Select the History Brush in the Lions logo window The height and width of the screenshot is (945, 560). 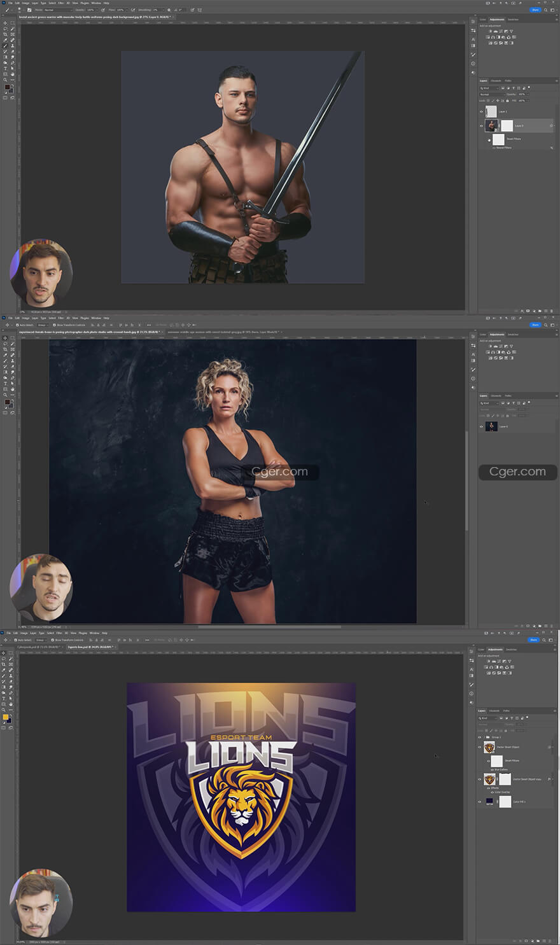(x=4, y=682)
